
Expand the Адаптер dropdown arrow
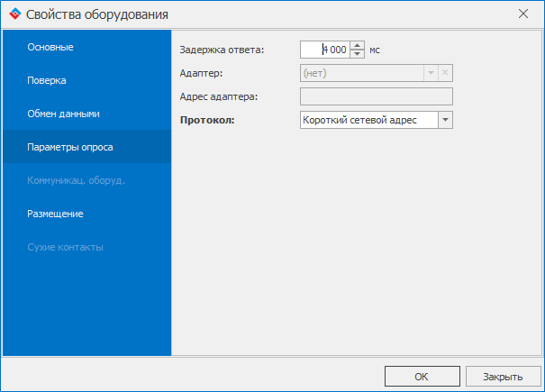coord(431,73)
